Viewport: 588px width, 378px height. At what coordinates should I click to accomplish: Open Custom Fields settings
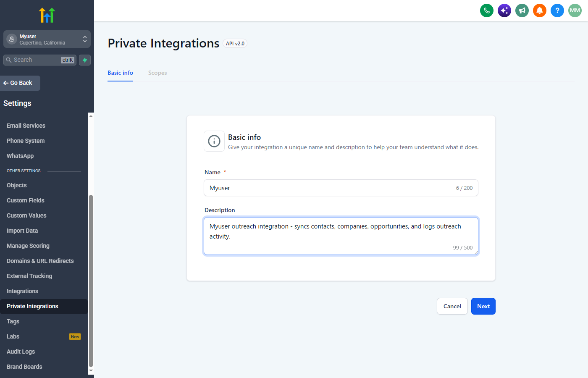pyautogui.click(x=26, y=200)
